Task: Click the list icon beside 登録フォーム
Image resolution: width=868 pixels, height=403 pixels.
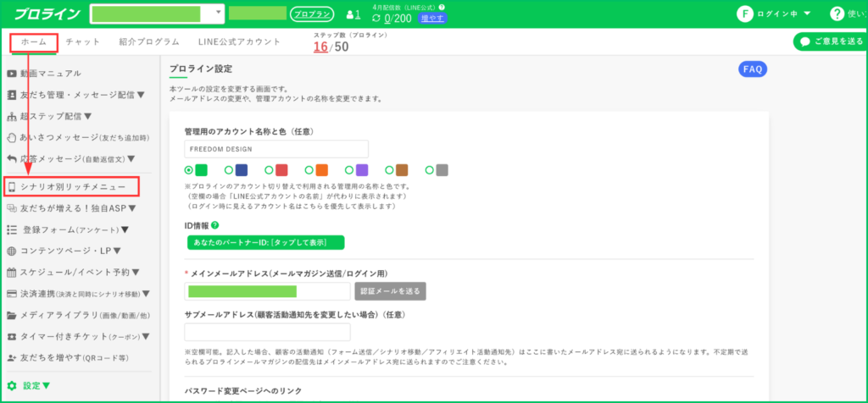Action: [x=12, y=229]
